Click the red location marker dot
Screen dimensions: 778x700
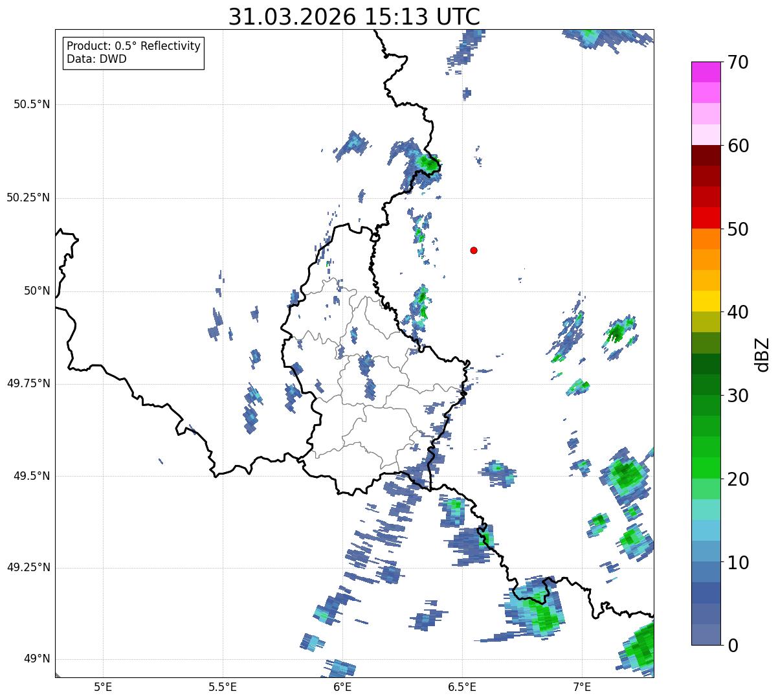(x=474, y=250)
